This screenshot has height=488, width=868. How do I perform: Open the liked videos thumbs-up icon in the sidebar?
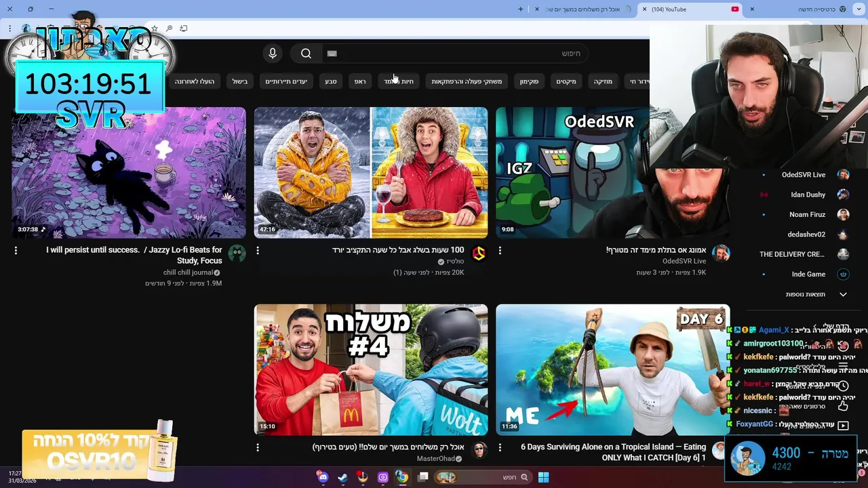[843, 405]
